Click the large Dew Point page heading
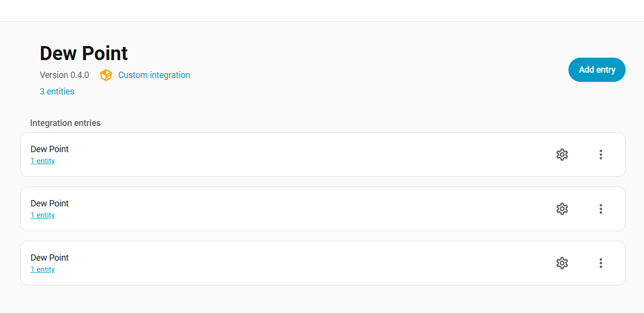The height and width of the screenshot is (313, 644). [x=84, y=53]
